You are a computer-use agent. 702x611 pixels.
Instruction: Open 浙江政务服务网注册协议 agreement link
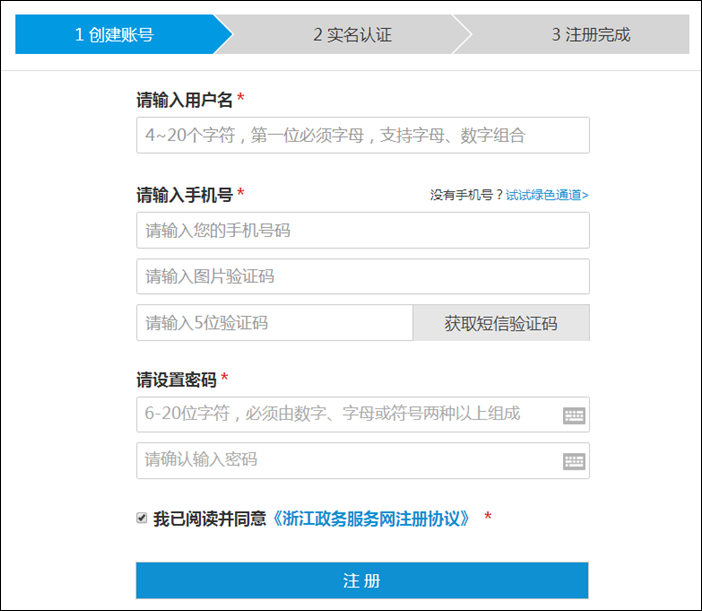coord(372,519)
